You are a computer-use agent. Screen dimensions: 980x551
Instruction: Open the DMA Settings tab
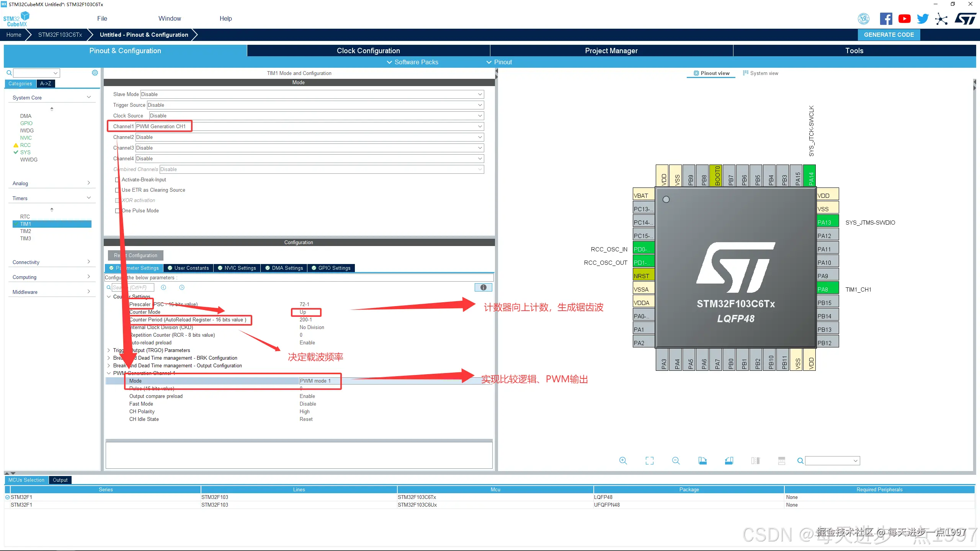(284, 268)
